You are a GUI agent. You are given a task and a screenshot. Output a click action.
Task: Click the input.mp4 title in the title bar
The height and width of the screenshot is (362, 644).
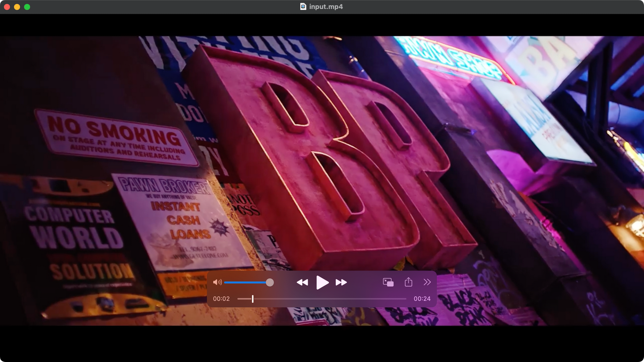coord(325,6)
